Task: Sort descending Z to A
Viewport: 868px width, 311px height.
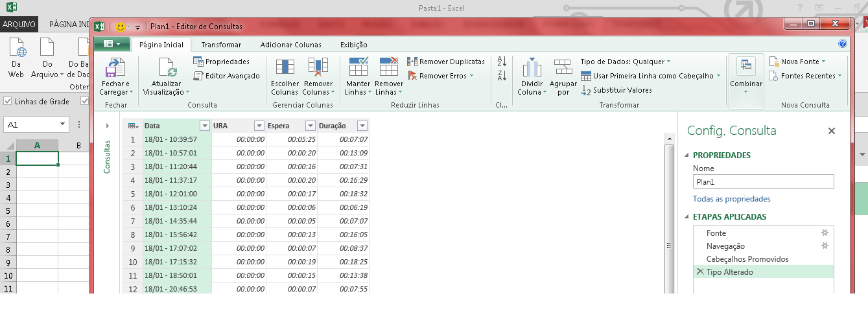Action: coord(502,76)
